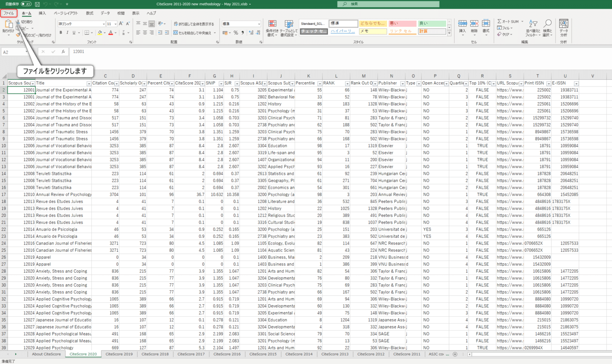Screen dimensions: 612x364
Task: Click the percent style icon
Action: (235, 33)
